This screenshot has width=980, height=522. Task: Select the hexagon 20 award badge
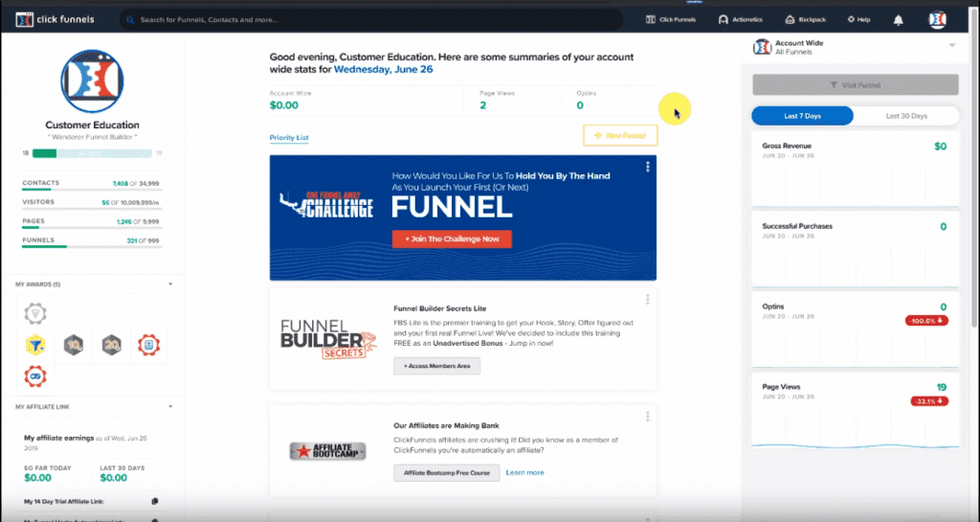[111, 345]
